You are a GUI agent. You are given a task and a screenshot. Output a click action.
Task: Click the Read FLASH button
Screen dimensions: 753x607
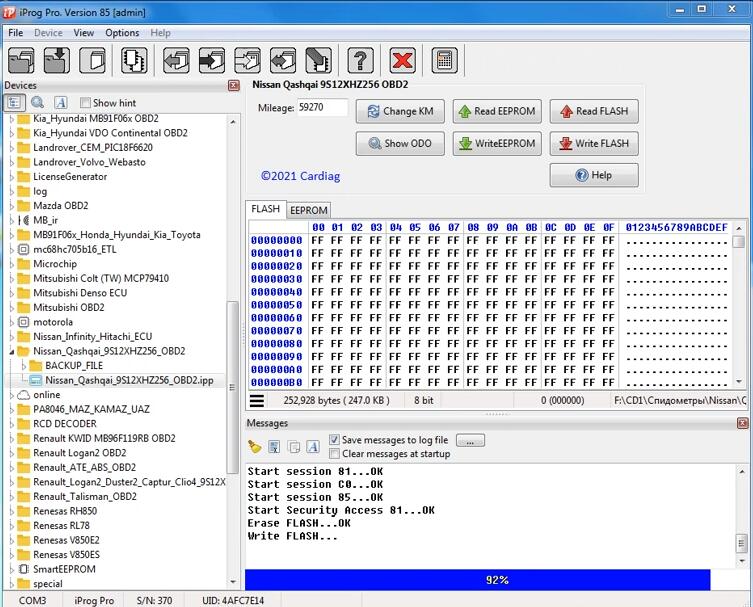594,111
